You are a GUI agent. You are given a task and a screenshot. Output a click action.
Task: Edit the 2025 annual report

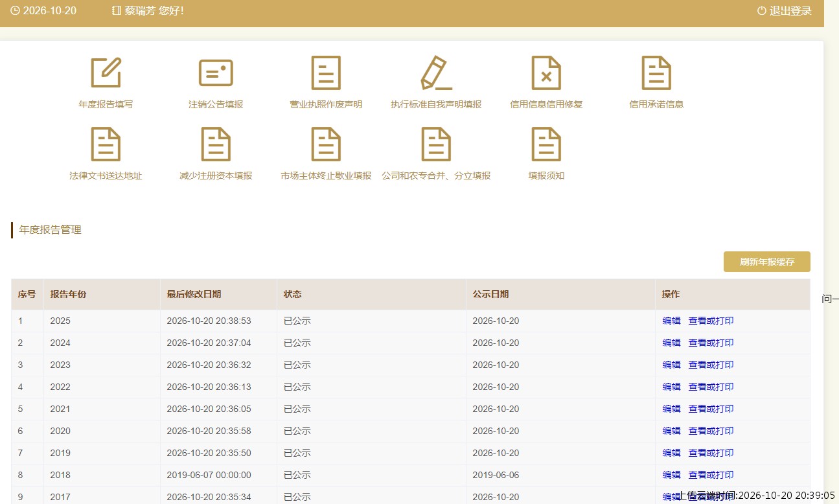pos(671,321)
